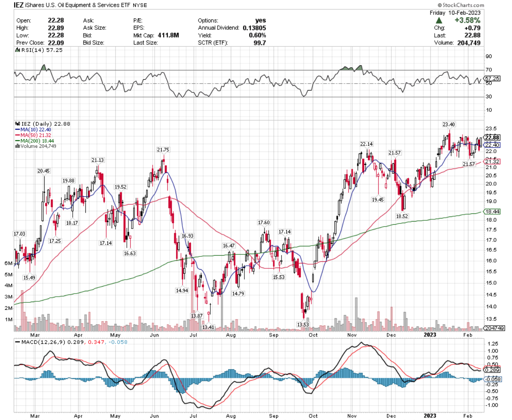
Task: Click the Options value yes
Action: [261, 20]
